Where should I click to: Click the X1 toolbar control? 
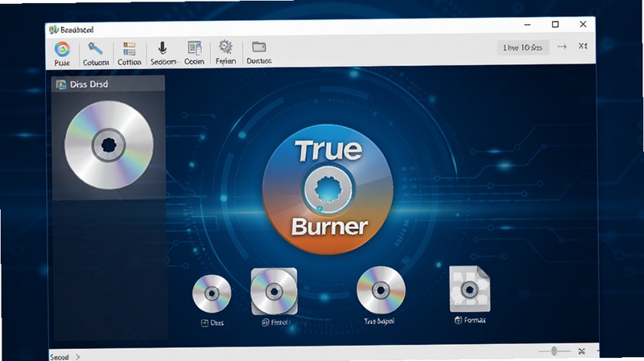tap(583, 46)
